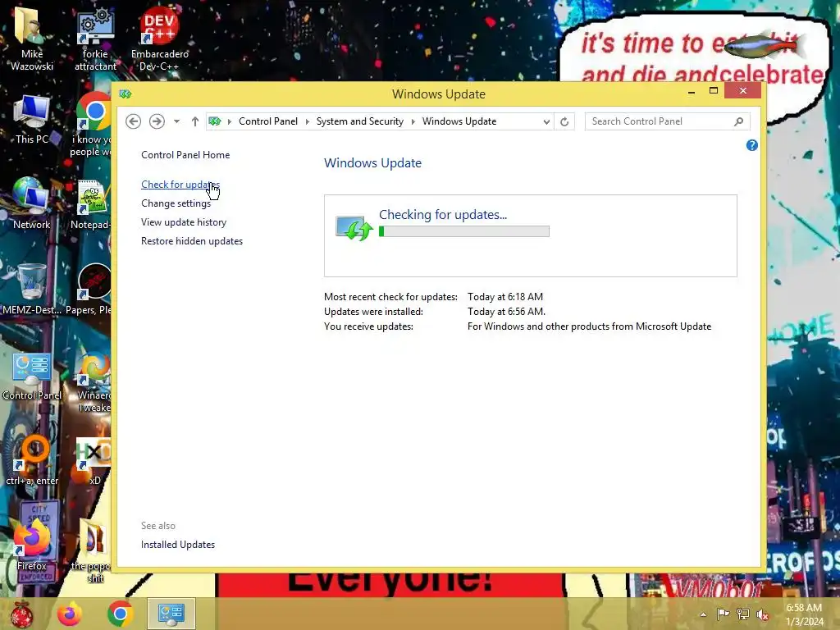Select Notepad++ desktop shortcut
This screenshot has width=840, height=630.
tap(91, 204)
